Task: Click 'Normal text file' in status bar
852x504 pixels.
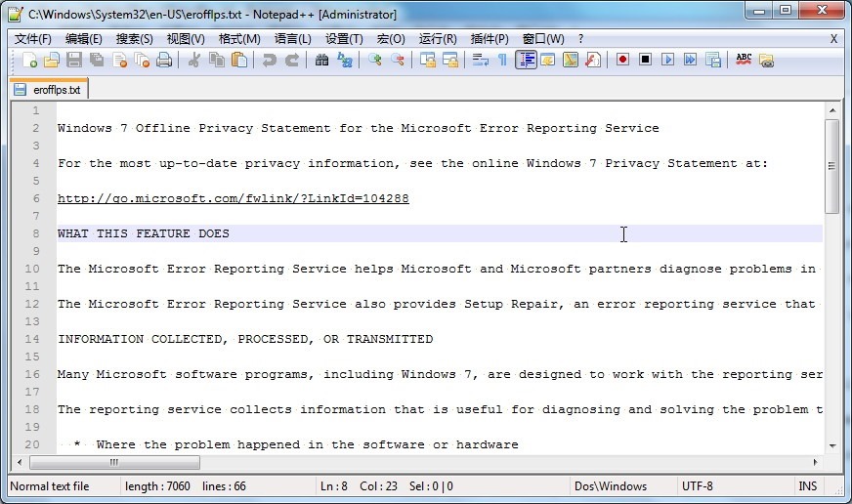Action: tap(50, 486)
